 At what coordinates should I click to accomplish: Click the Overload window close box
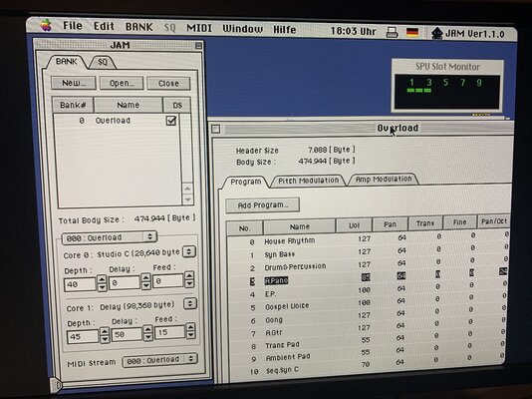[x=216, y=129]
